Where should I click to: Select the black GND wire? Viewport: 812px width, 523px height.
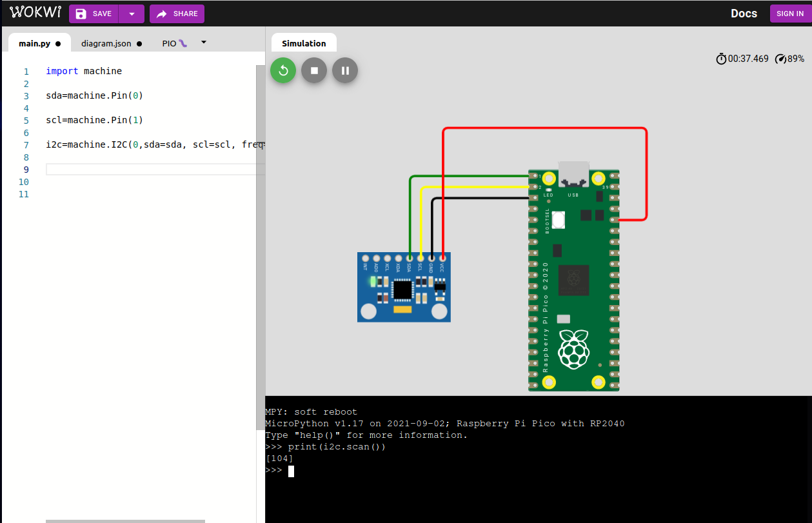tap(480, 198)
